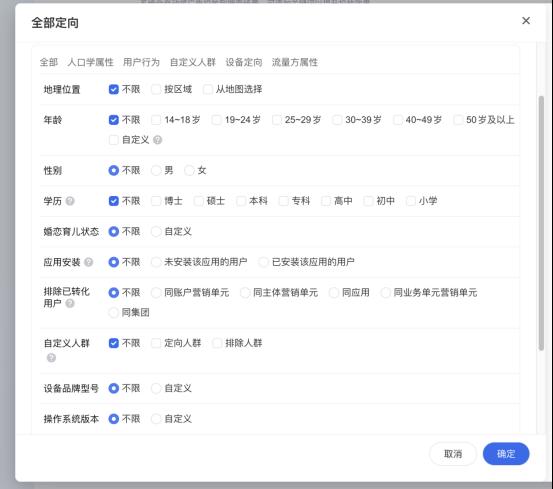
Task: Check 专科 education level
Action: [x=284, y=201]
